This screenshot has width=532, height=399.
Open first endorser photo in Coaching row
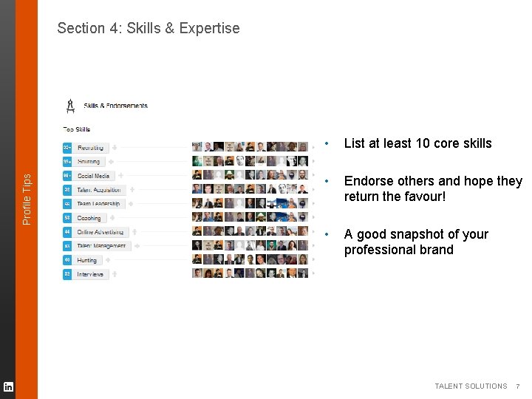point(197,217)
